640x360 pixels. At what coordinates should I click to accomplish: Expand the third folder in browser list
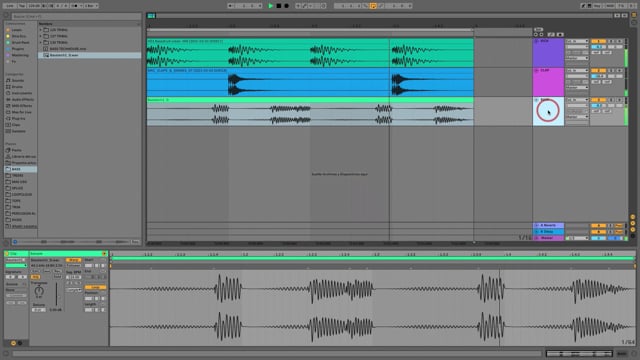click(41, 42)
